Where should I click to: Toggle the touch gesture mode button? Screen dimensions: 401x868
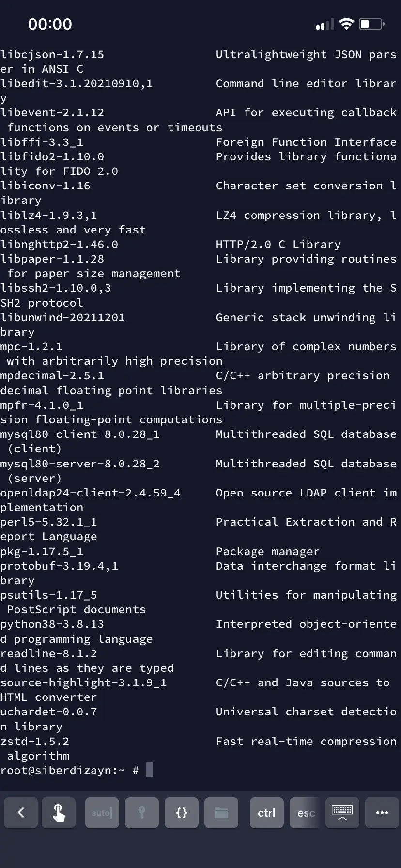pyautogui.click(x=59, y=813)
